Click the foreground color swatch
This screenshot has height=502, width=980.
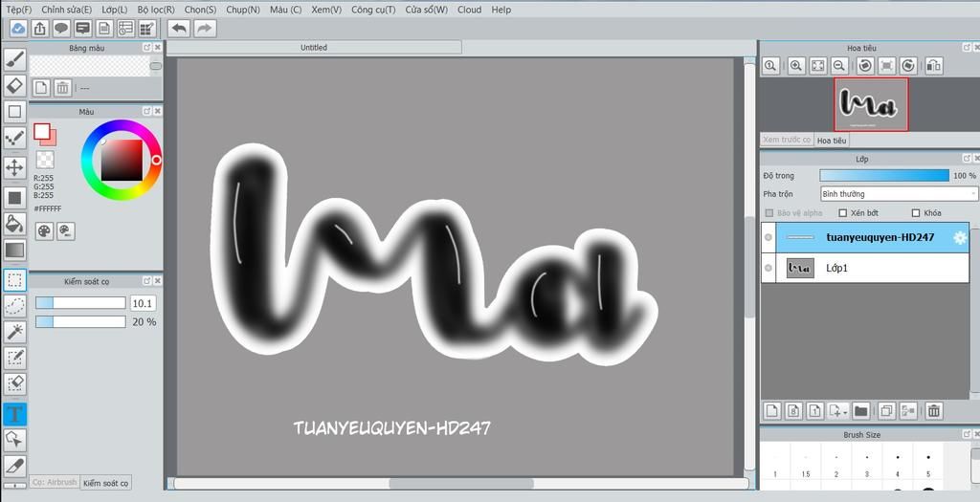[x=42, y=131]
